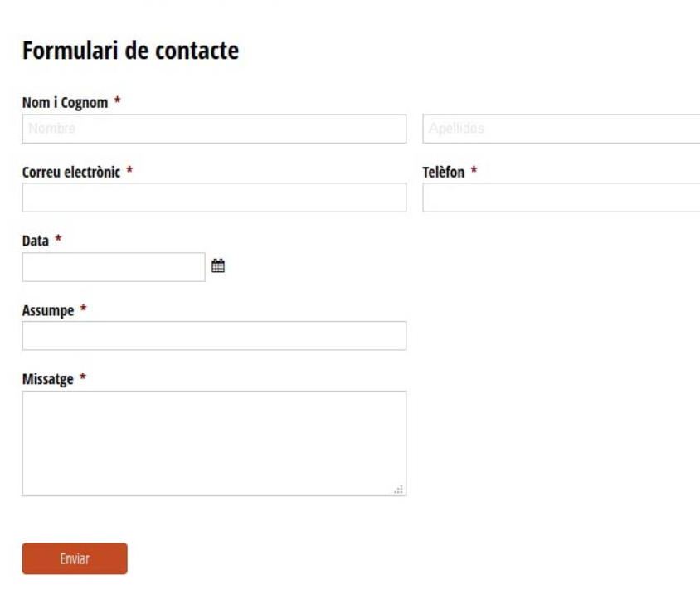Click inside the Missatge text area
The image size is (700, 604).
(x=214, y=444)
